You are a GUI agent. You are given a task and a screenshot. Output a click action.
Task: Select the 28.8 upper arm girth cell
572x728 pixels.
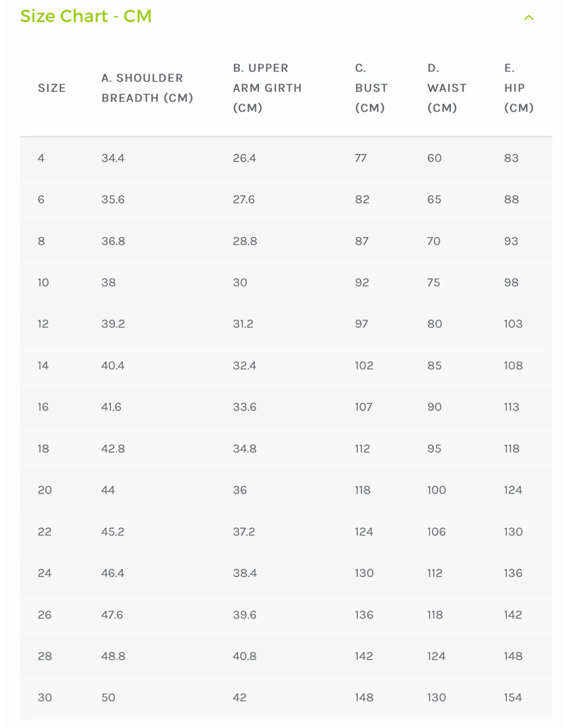[x=245, y=241]
